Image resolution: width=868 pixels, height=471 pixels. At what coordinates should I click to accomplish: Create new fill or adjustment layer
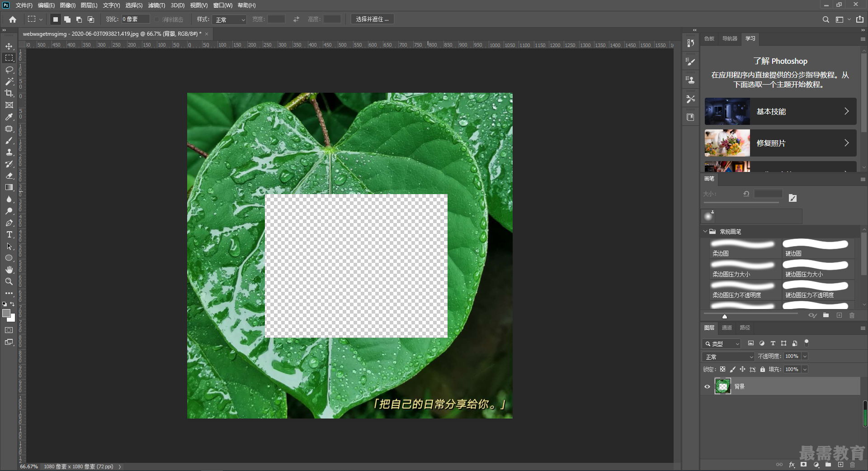pyautogui.click(x=816, y=465)
